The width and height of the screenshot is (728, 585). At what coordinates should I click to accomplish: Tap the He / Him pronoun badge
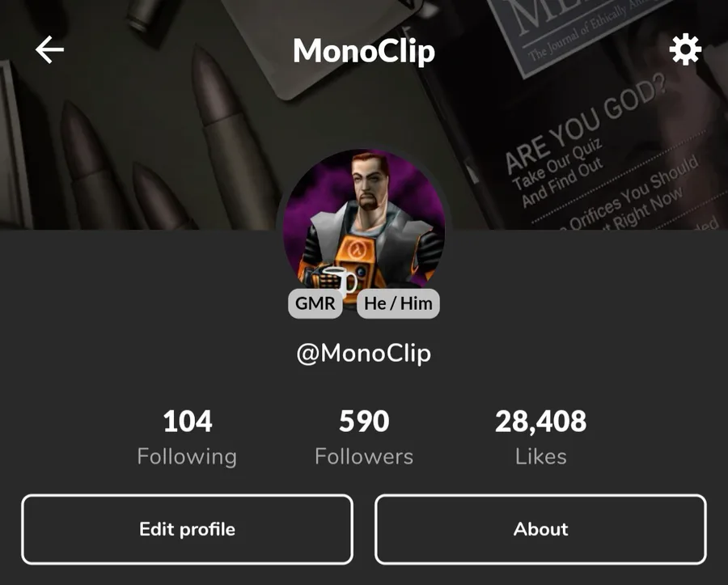click(x=398, y=303)
